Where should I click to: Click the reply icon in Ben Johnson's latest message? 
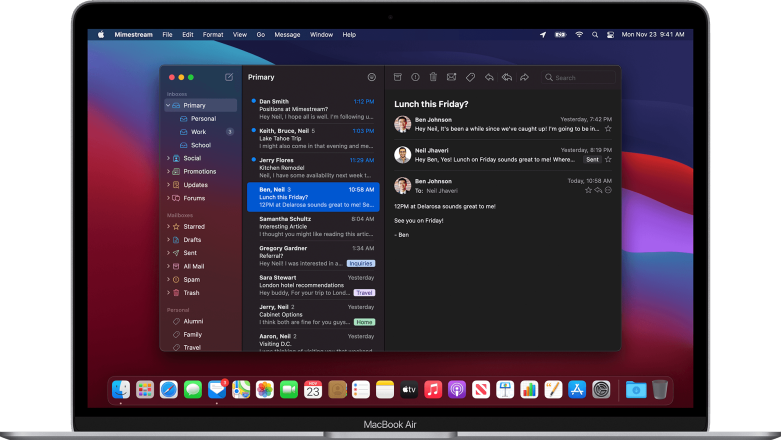pyautogui.click(x=598, y=190)
